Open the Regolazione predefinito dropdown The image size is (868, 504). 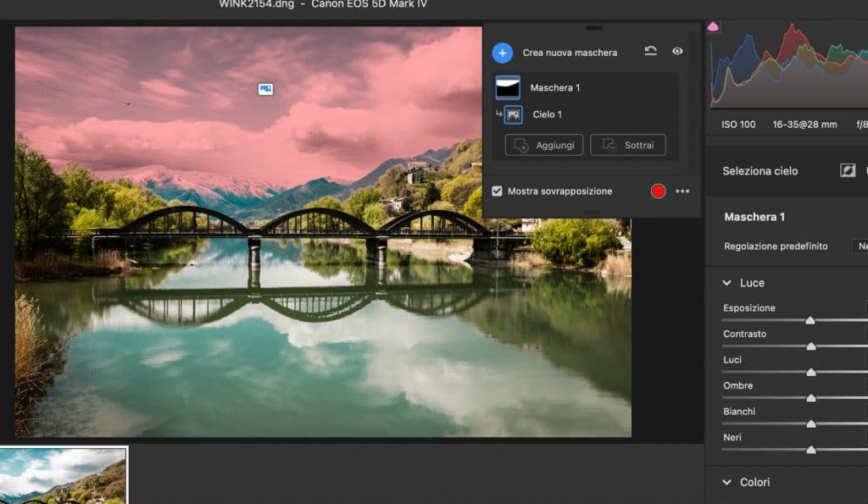coord(860,246)
